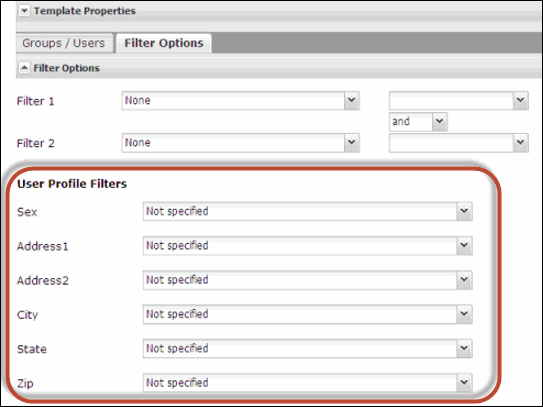Open the Address2 profile filter dropdown
Viewport: 543px width, 407px height.
(x=308, y=280)
